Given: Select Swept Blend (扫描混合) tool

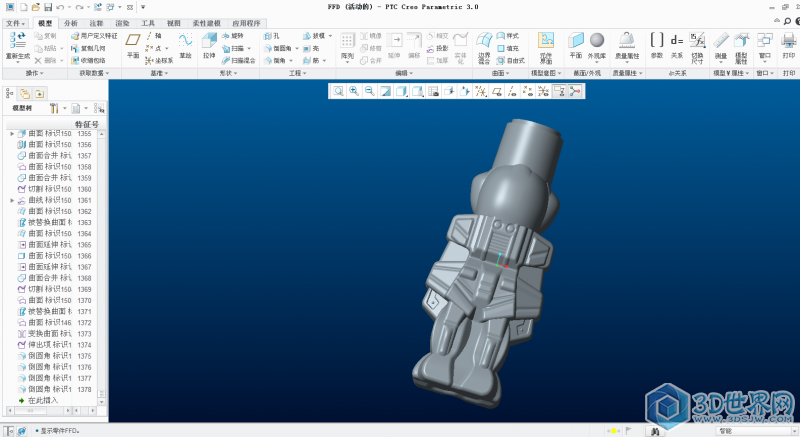Looking at the screenshot, I should 239,60.
